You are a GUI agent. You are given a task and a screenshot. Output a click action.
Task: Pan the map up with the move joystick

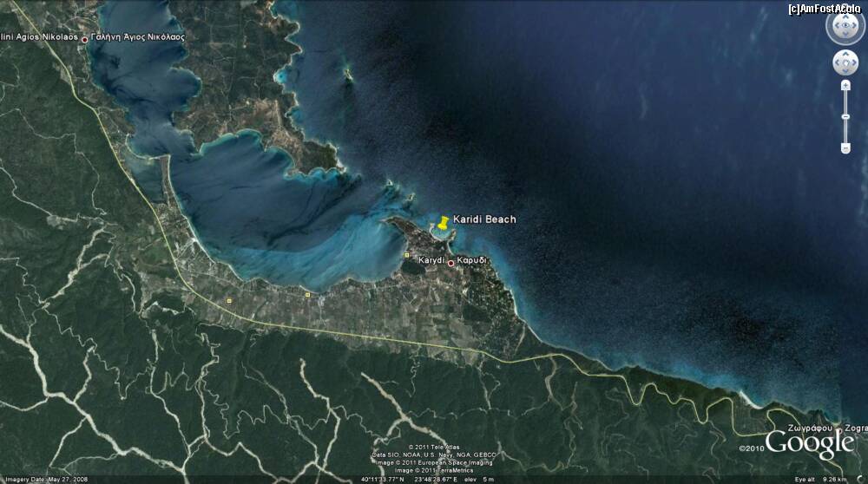point(845,54)
